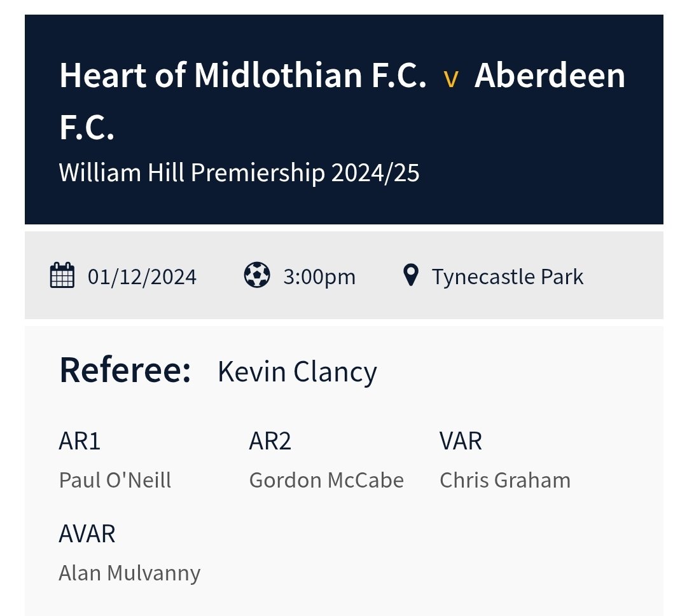Click the VAR role label
Screen dimensions: 687x616
[x=461, y=441]
